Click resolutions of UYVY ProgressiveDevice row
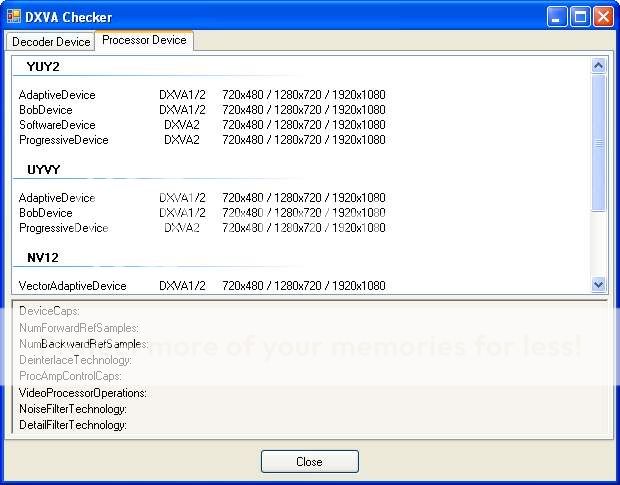 (304, 228)
